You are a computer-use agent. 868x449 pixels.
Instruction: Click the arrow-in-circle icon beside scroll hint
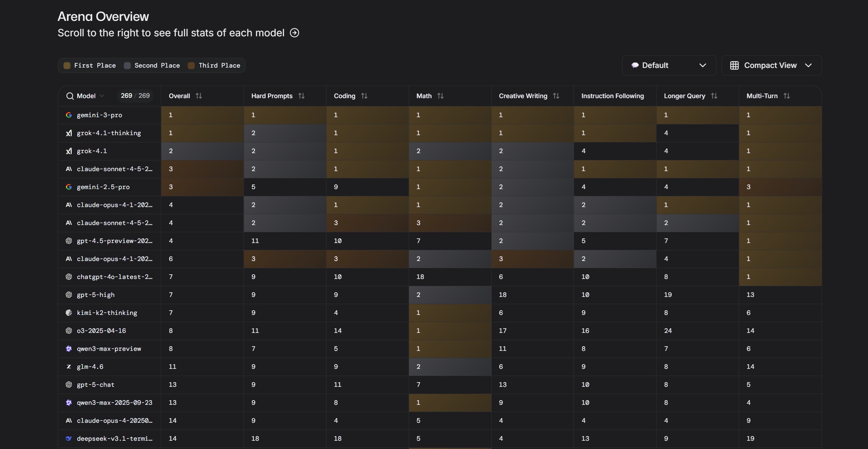(x=294, y=33)
